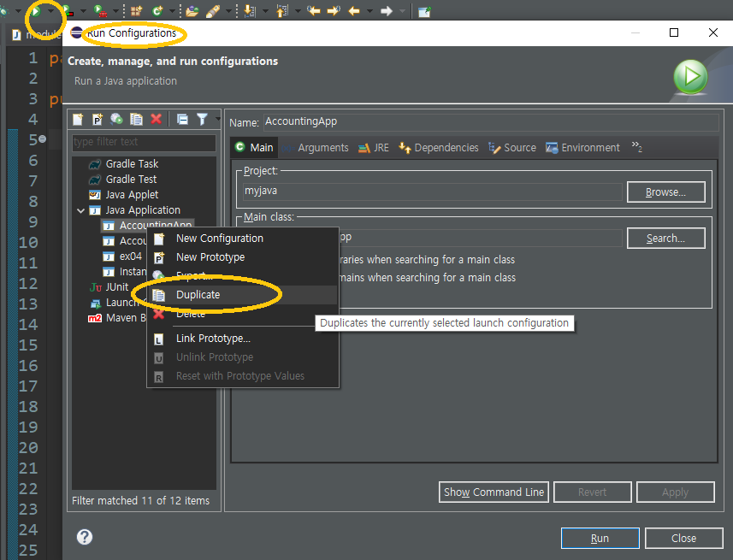Click the Search... button for main class
This screenshot has width=733, height=560.
(x=665, y=239)
